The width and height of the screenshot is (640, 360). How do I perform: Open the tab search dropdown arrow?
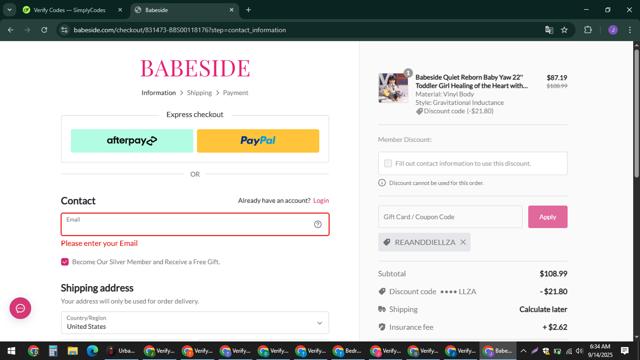[x=9, y=10]
